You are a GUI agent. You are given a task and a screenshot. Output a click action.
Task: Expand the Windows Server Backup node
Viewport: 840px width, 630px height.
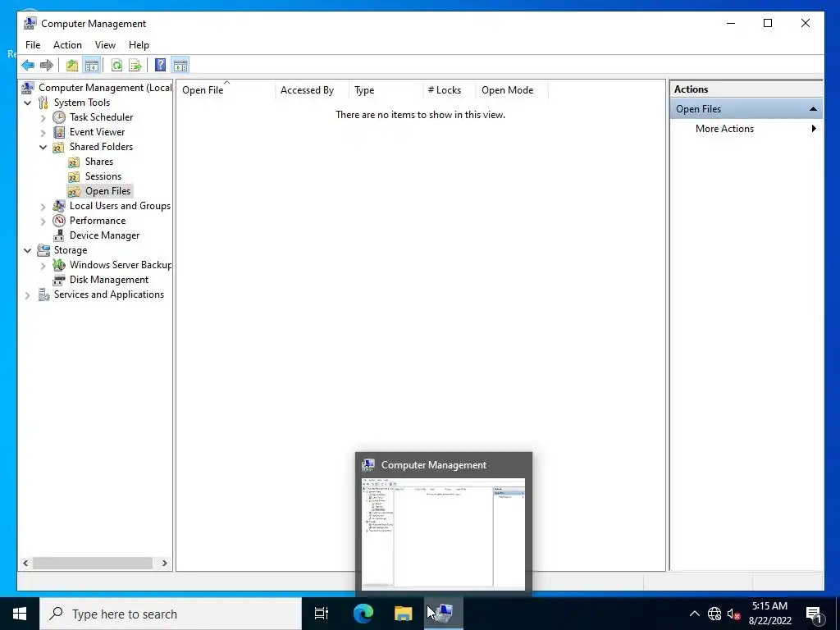pyautogui.click(x=43, y=265)
